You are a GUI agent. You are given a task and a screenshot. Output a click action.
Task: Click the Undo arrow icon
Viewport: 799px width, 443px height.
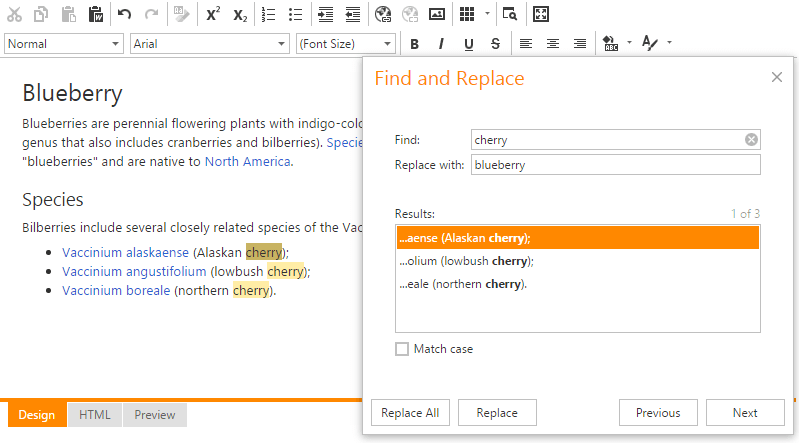124,14
